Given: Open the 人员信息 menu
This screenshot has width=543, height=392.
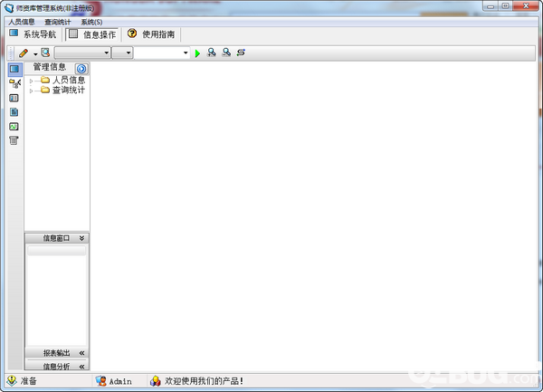Looking at the screenshot, I should (x=22, y=22).
